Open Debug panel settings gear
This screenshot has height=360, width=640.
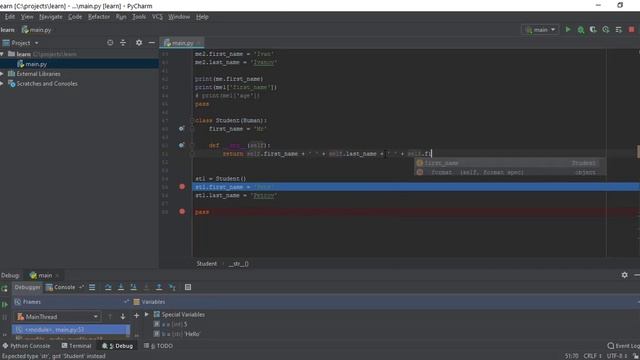624,275
